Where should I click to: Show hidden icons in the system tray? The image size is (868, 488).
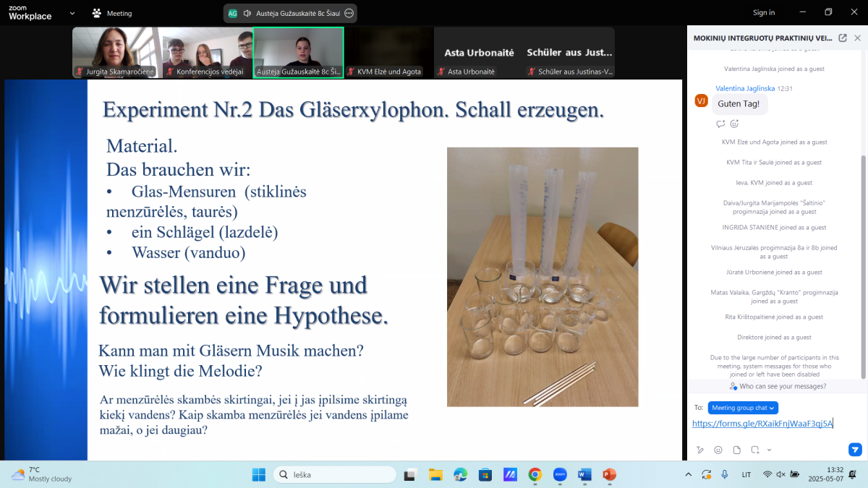(x=688, y=474)
